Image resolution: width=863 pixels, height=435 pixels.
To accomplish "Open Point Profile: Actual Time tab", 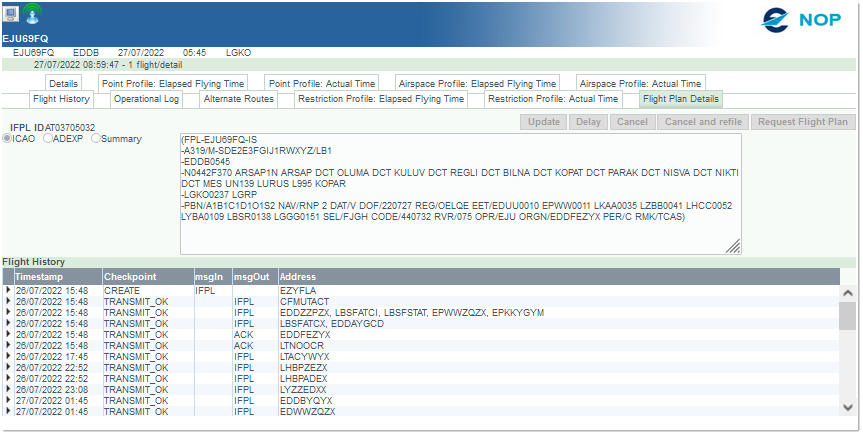I will click(323, 83).
